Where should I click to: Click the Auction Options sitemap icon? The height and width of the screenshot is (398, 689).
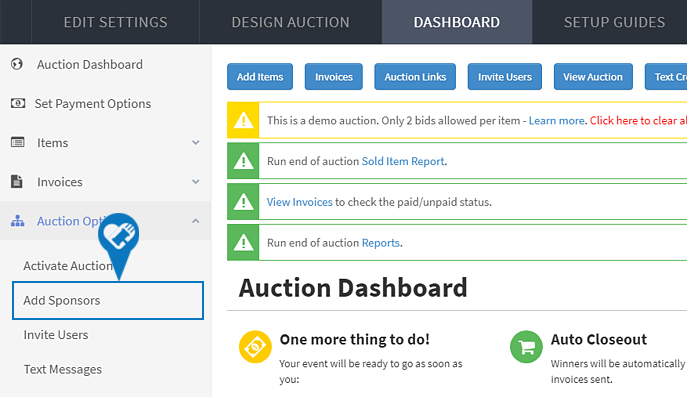[18, 221]
